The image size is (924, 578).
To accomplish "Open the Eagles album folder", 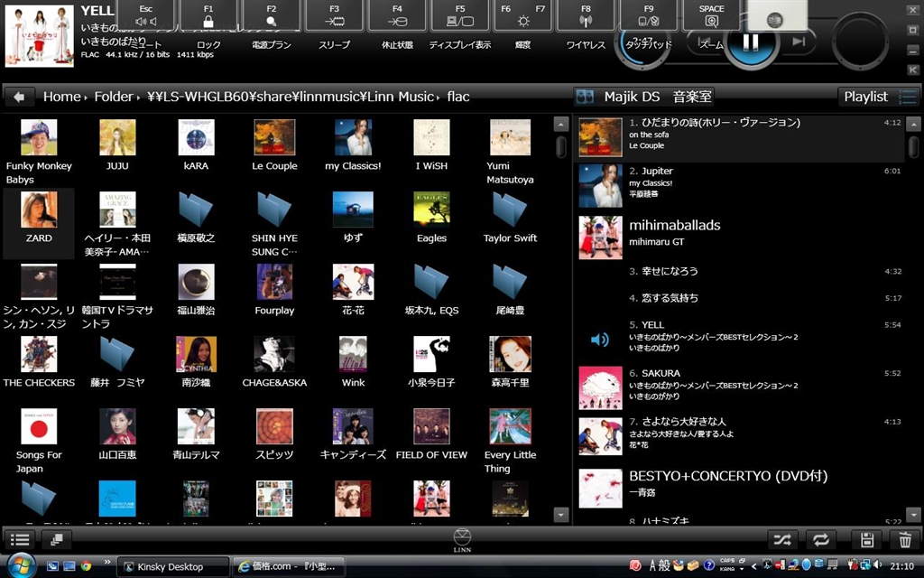I will tap(431, 218).
